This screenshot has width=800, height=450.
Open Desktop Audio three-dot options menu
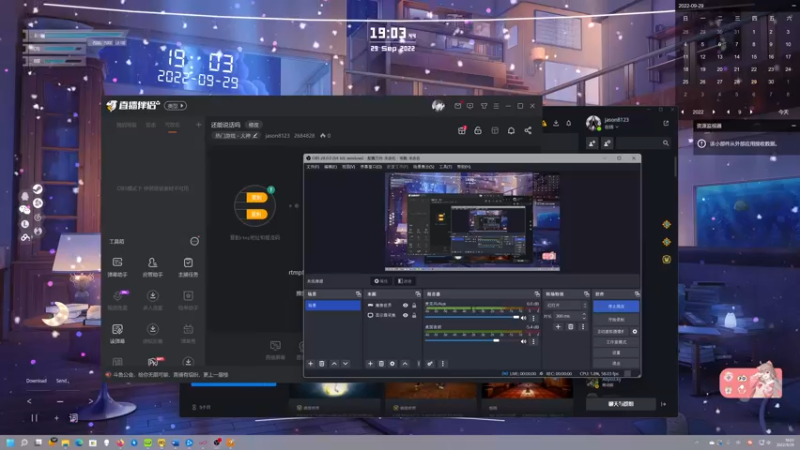tap(534, 341)
